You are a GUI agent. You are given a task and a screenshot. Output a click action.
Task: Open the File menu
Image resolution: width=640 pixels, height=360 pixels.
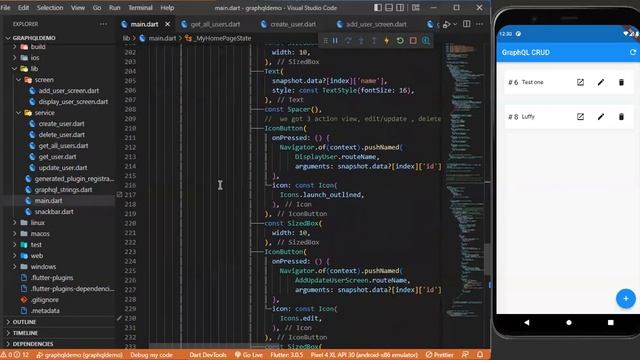click(6, 7)
